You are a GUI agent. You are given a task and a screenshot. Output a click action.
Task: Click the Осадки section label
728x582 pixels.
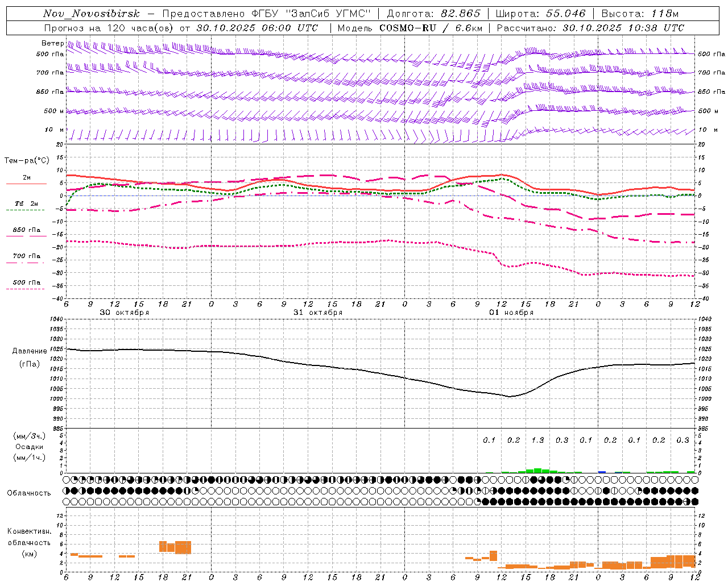click(29, 447)
